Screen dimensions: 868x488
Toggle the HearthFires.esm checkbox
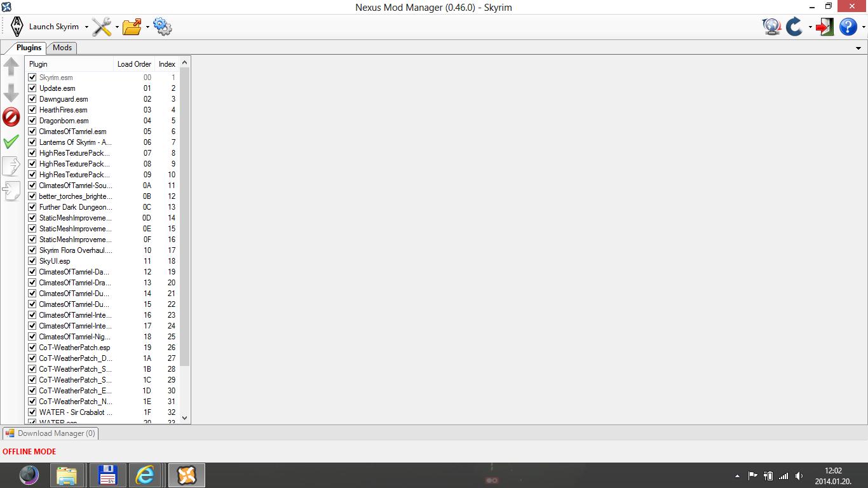pyautogui.click(x=32, y=110)
